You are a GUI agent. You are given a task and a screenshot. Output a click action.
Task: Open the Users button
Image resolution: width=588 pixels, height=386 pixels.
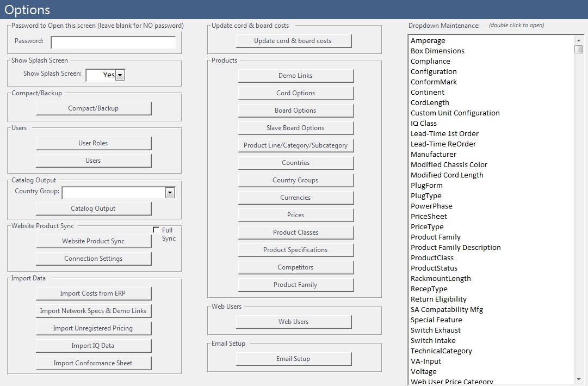coord(94,160)
